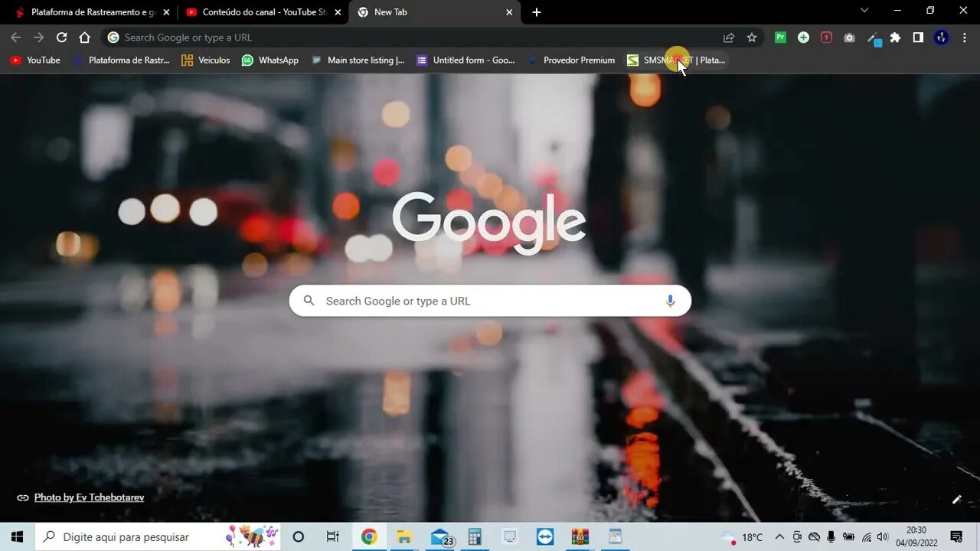Open the Calculator from the taskbar
The height and width of the screenshot is (551, 980).
coord(475,537)
